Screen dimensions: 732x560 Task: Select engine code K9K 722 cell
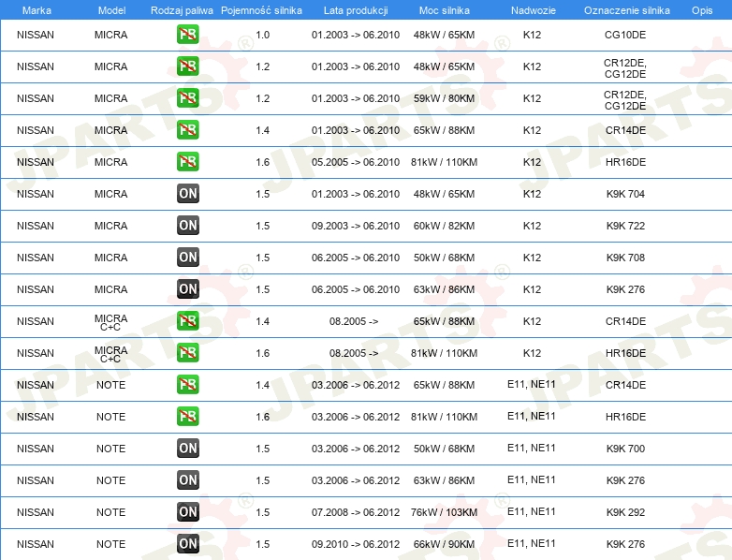coord(625,226)
